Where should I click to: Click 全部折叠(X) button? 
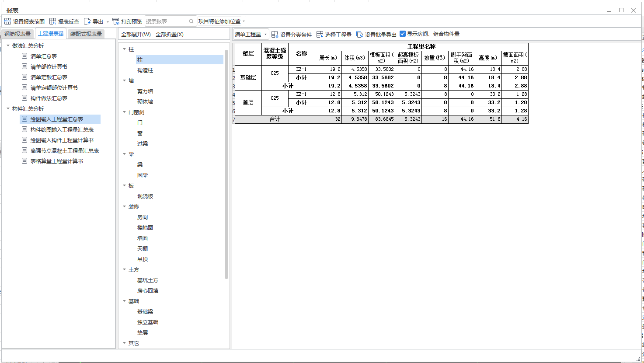[x=170, y=34]
